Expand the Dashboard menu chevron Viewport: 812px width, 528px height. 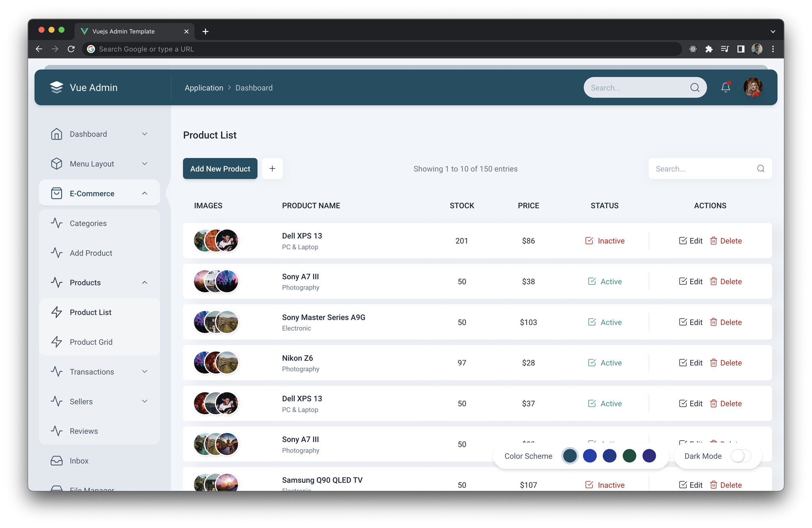pyautogui.click(x=145, y=134)
